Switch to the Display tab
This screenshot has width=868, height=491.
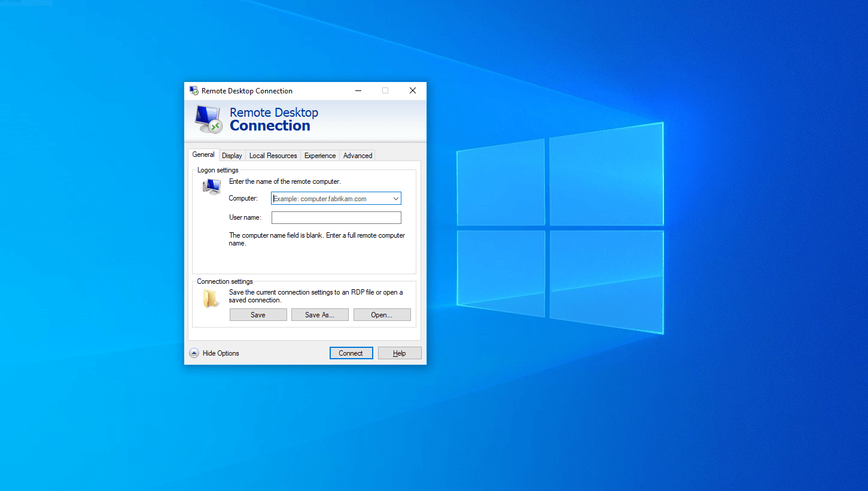[x=232, y=156]
